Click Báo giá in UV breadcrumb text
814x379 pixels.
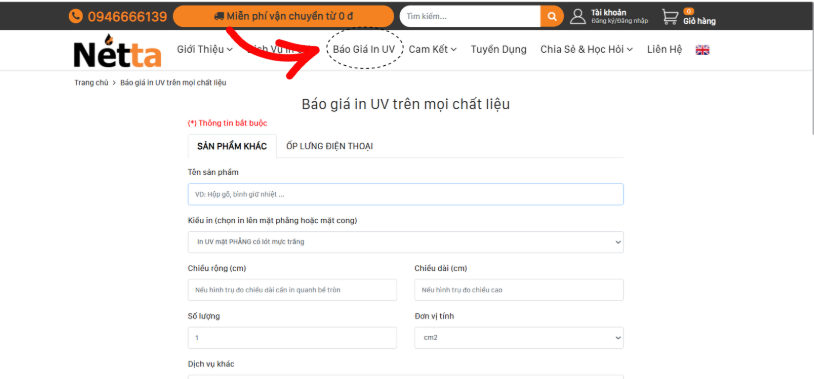coord(173,83)
